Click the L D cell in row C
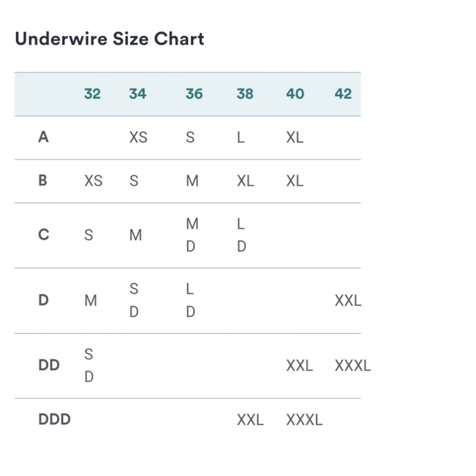Screen dimensions: 476x476 [241, 235]
